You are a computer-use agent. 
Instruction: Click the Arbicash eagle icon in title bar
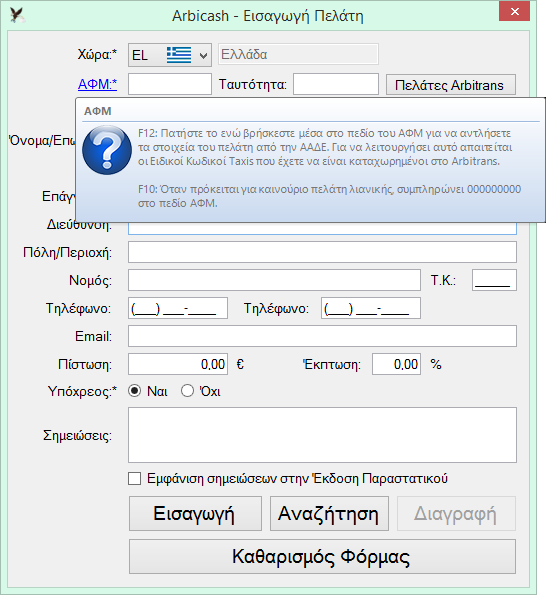17,15
